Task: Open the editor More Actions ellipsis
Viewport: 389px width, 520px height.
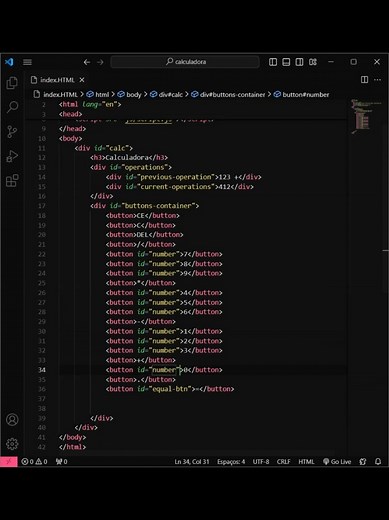Action: click(x=377, y=80)
